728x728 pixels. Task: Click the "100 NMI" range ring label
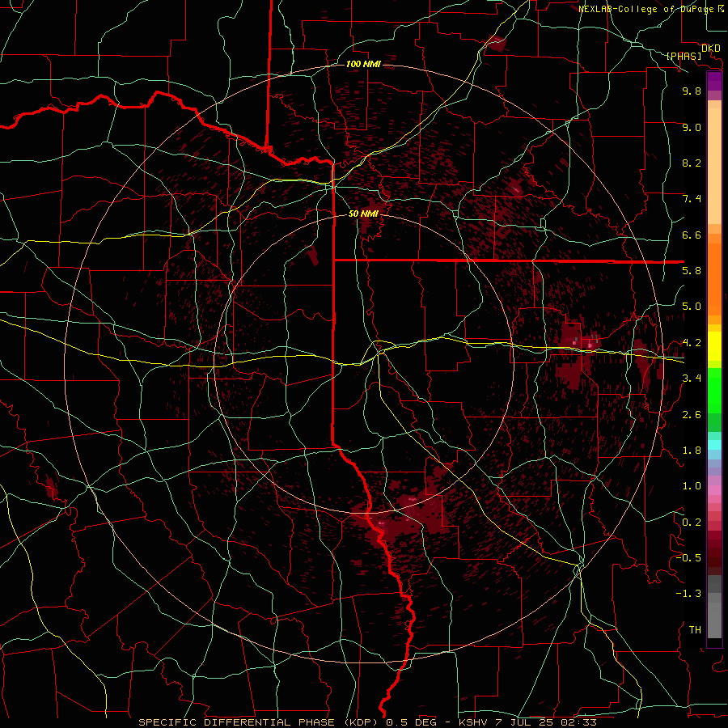tap(363, 64)
